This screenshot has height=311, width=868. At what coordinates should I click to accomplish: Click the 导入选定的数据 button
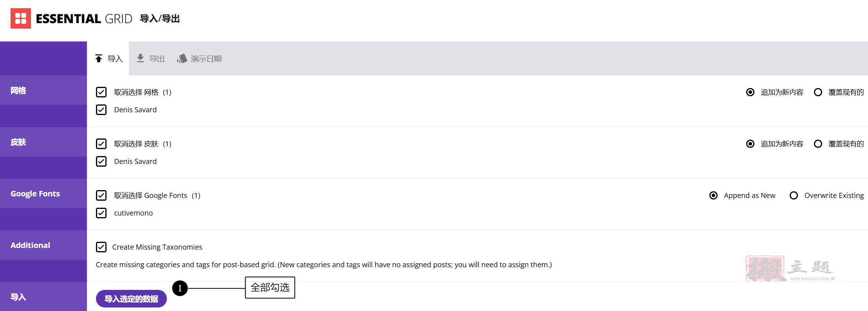pyautogui.click(x=131, y=299)
